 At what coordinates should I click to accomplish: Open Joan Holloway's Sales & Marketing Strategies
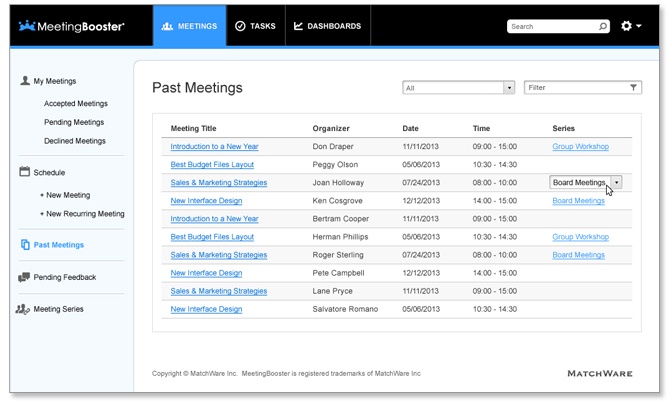[x=219, y=183]
